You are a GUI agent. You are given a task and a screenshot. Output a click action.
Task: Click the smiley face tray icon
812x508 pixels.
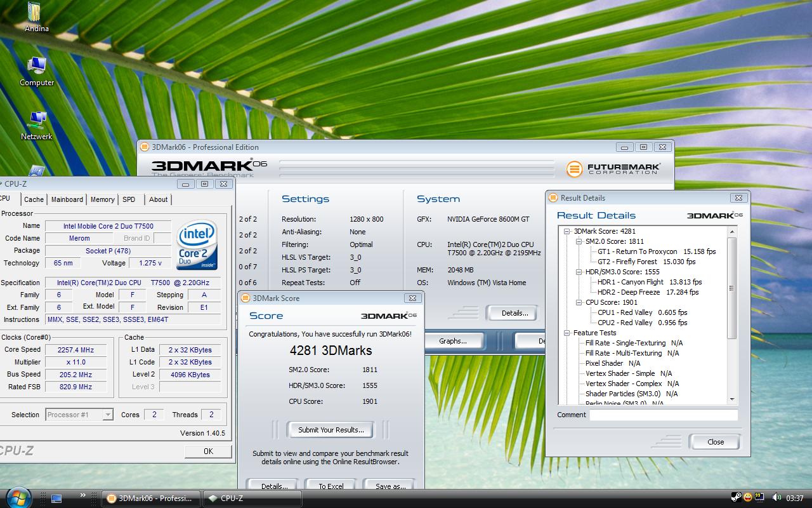click(x=748, y=498)
